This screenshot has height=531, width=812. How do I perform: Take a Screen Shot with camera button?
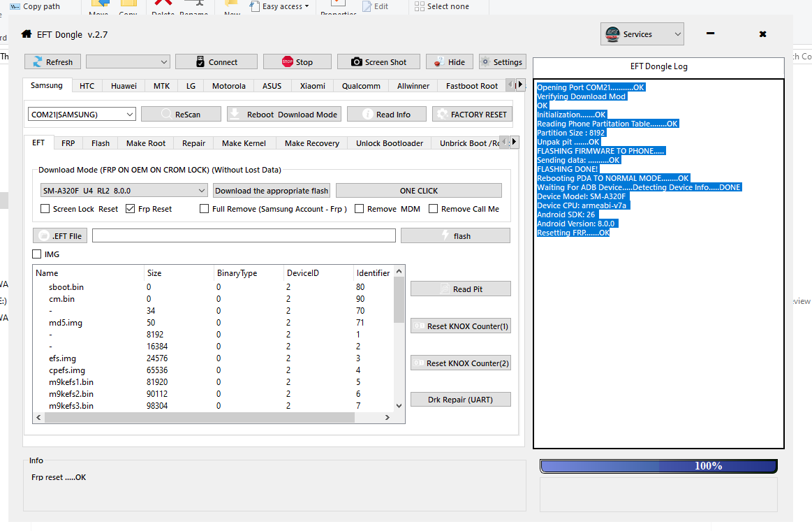click(378, 61)
